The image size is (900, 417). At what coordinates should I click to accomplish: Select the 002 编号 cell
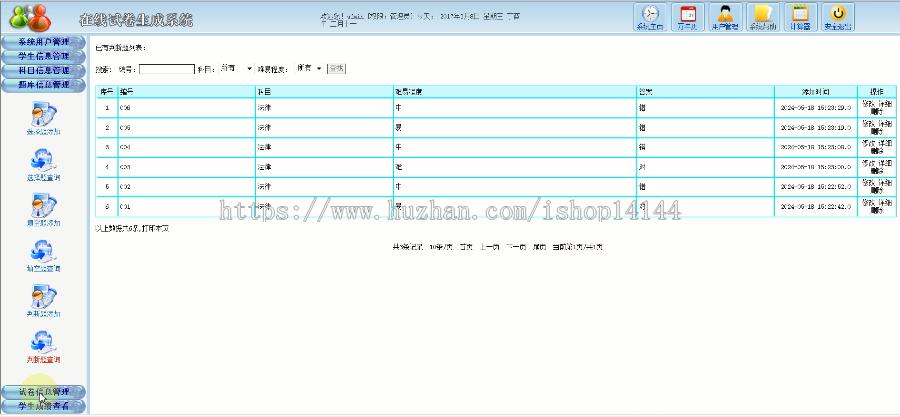point(187,187)
